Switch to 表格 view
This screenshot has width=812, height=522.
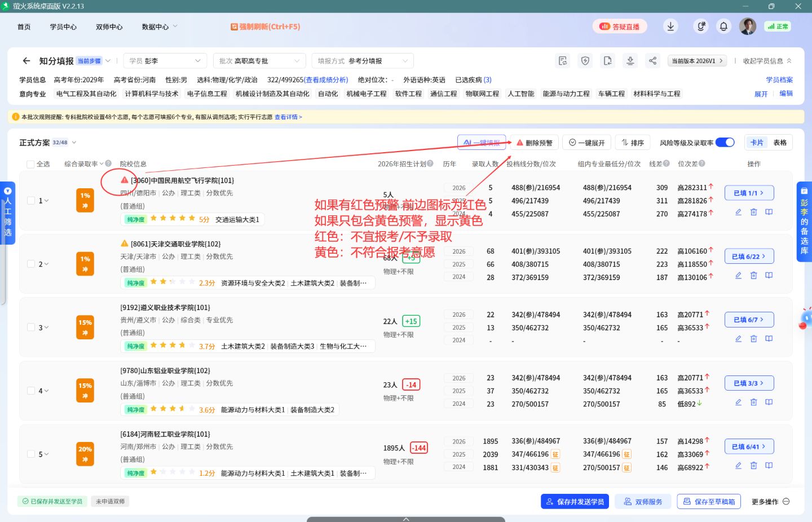[x=780, y=143]
